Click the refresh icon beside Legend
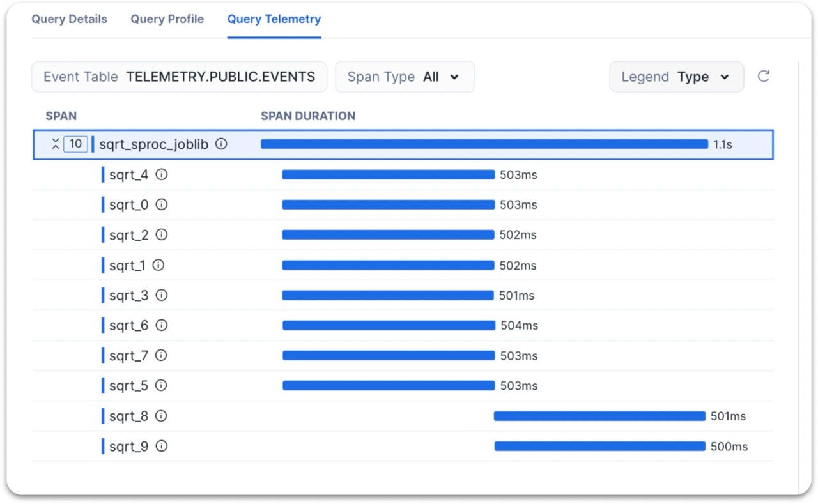Viewport: 818px width, 504px height. [x=763, y=77]
